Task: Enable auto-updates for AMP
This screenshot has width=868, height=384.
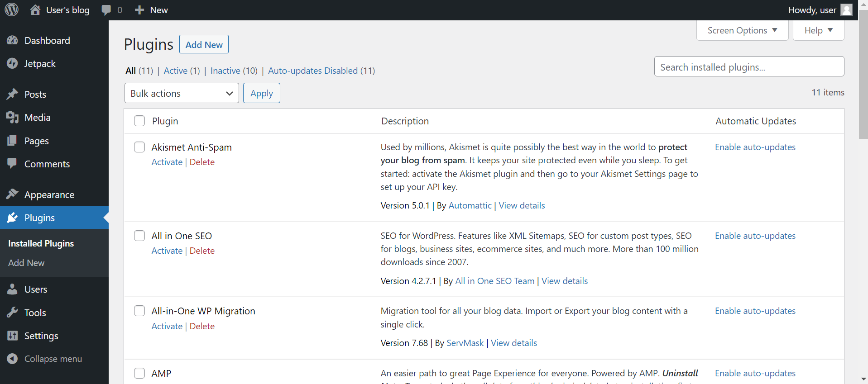Action: [755, 373]
